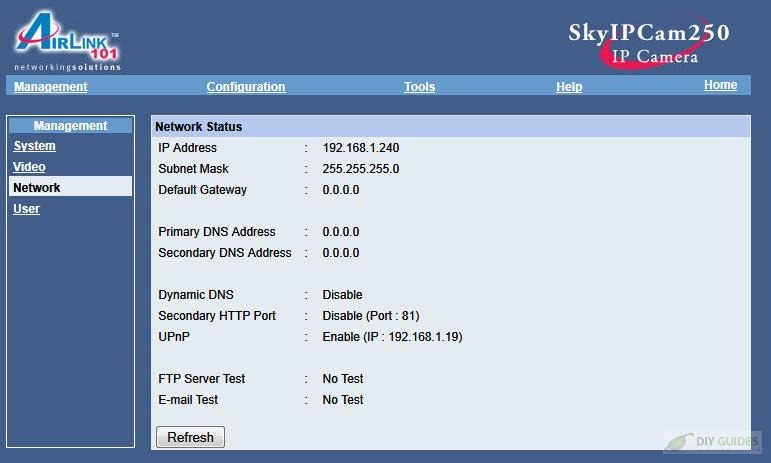Click the Network Status heading
Screen dimensions: 771x463
point(199,127)
